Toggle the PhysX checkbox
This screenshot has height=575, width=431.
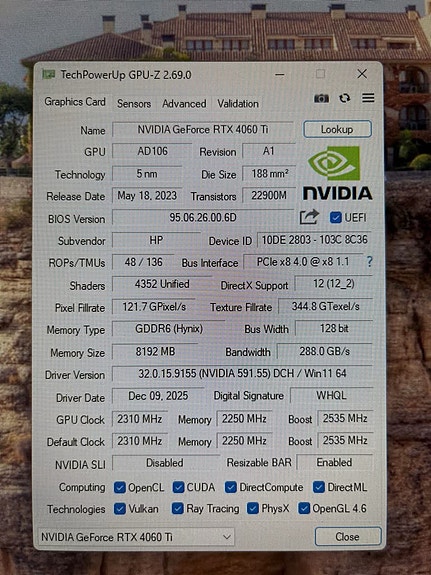pyautogui.click(x=253, y=508)
